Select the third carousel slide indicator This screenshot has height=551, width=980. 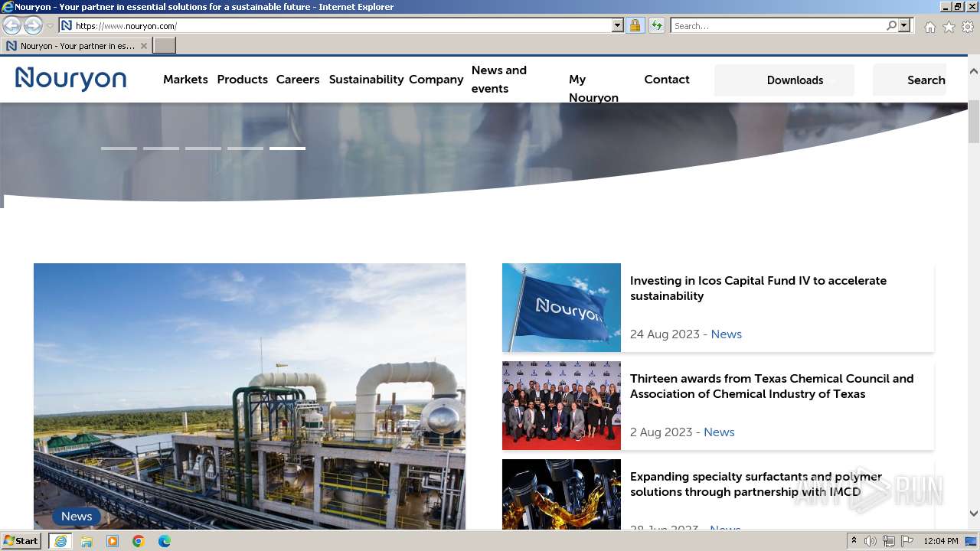click(203, 148)
